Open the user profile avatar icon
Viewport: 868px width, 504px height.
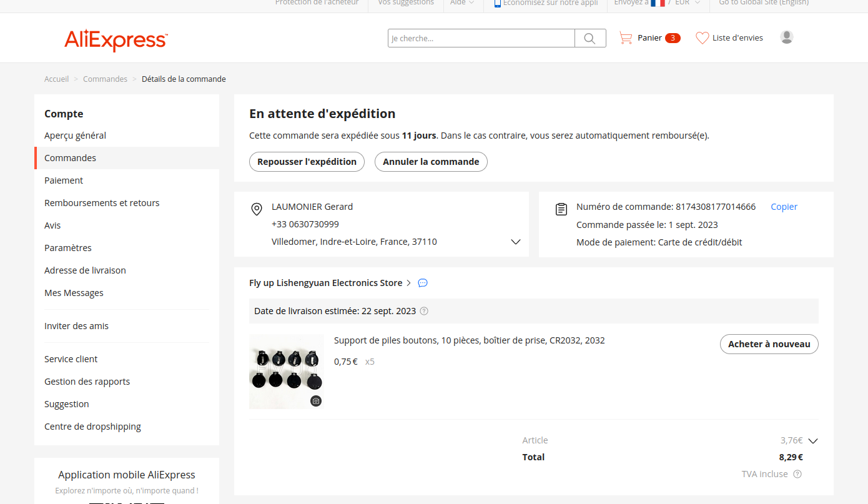[786, 37]
